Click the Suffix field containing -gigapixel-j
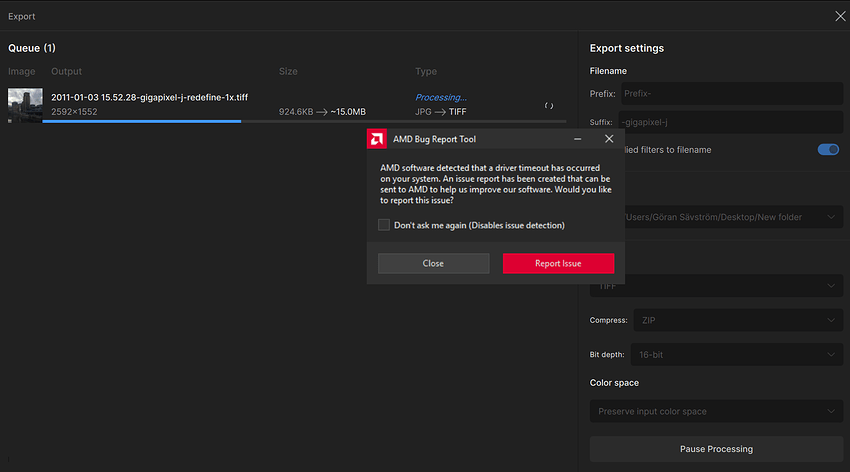Viewport: 850px width, 472px height. pyautogui.click(x=730, y=122)
